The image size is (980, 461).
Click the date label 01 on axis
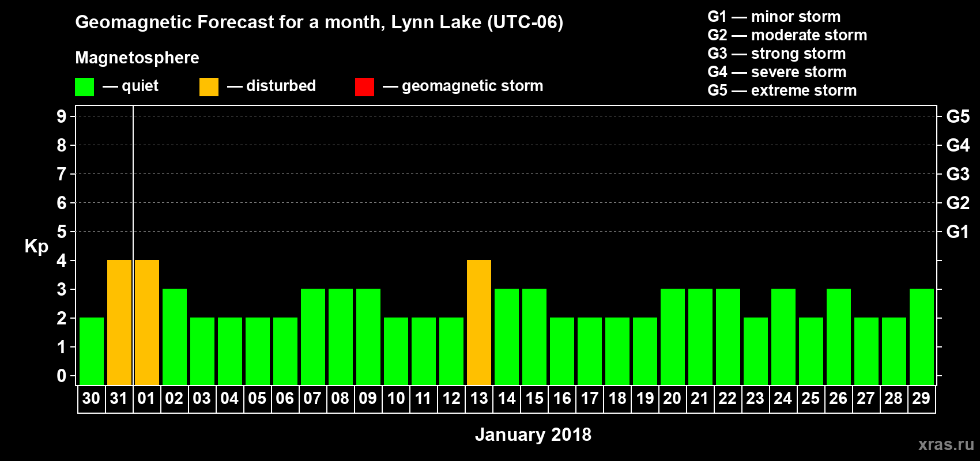[146, 399]
